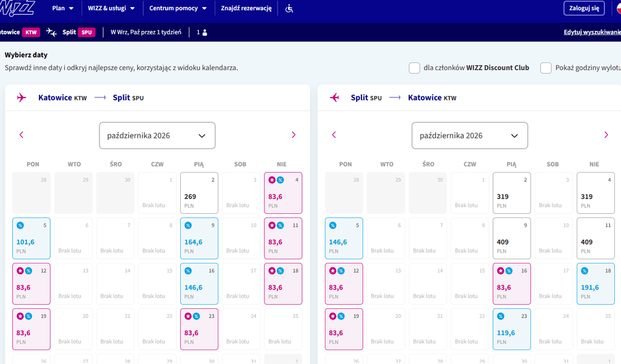Open Znajdź rezerwację
This screenshot has width=621, height=364.
[x=246, y=8]
